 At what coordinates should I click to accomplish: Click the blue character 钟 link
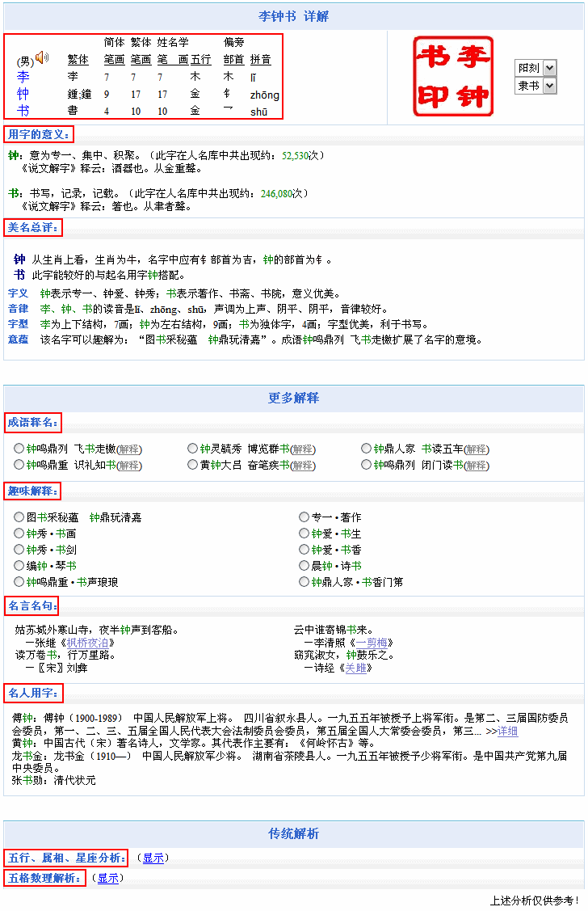[x=23, y=94]
